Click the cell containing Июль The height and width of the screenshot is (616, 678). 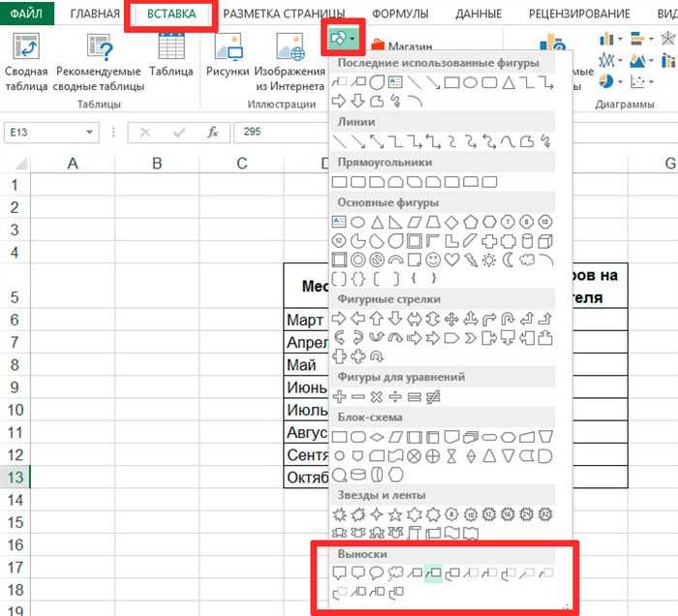[x=307, y=410]
